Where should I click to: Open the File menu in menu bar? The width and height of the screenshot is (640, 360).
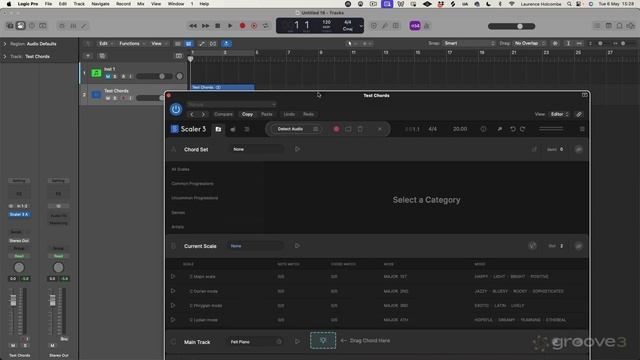point(48,4)
